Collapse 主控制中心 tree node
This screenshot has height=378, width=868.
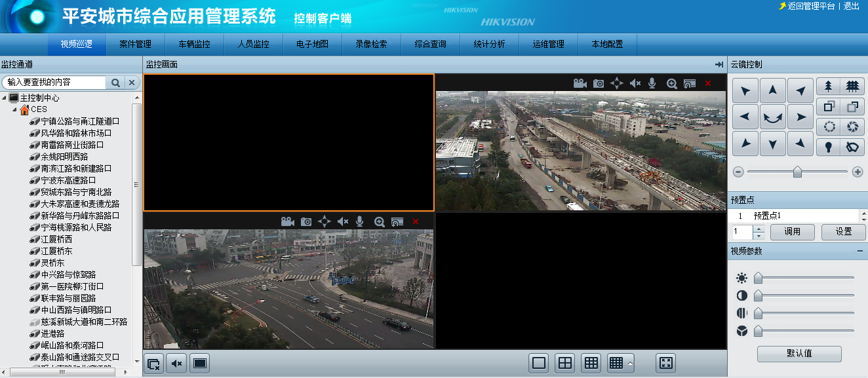(5, 98)
